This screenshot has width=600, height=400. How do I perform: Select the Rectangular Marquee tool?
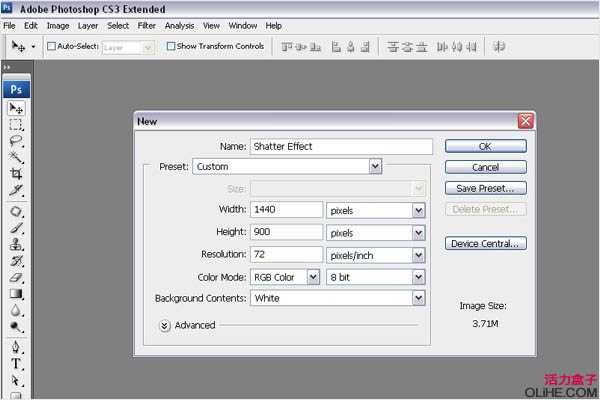point(16,125)
